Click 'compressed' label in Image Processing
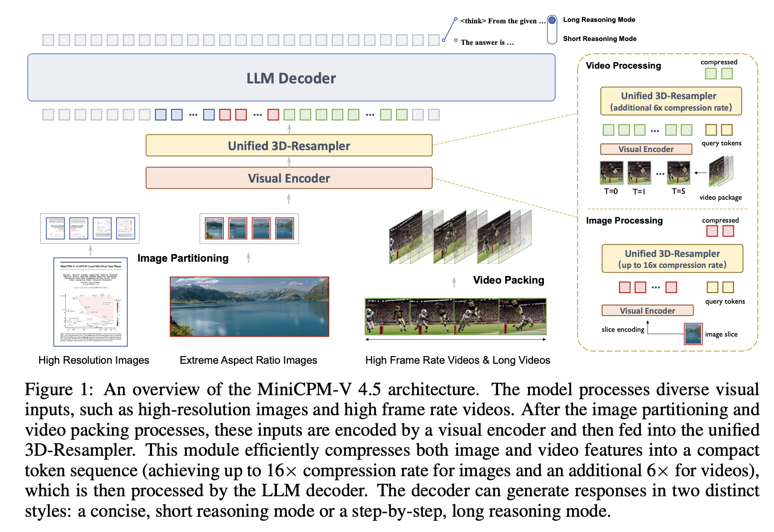Image resolution: width=774 pixels, height=532 pixels. coord(720,220)
